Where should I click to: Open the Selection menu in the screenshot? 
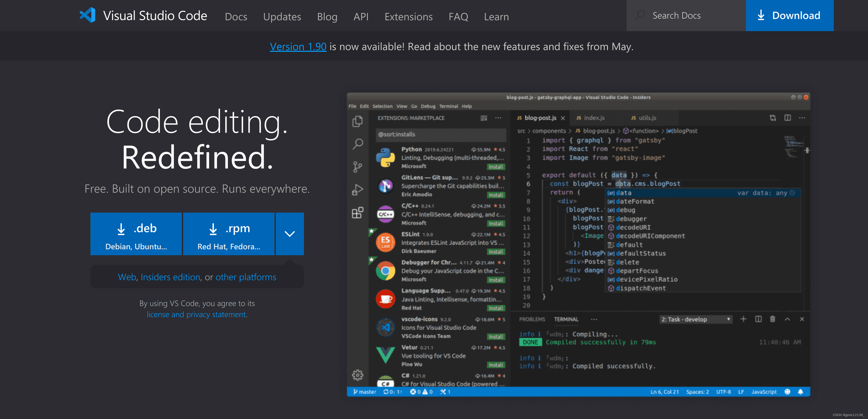[382, 106]
